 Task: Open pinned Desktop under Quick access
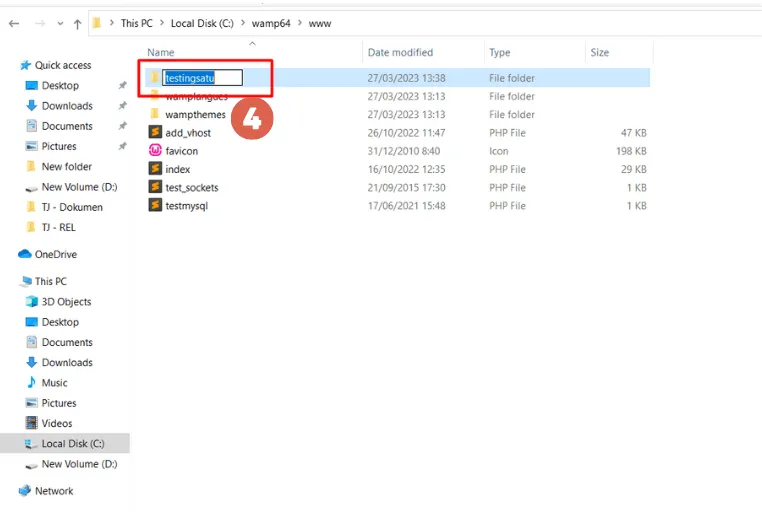click(60, 85)
